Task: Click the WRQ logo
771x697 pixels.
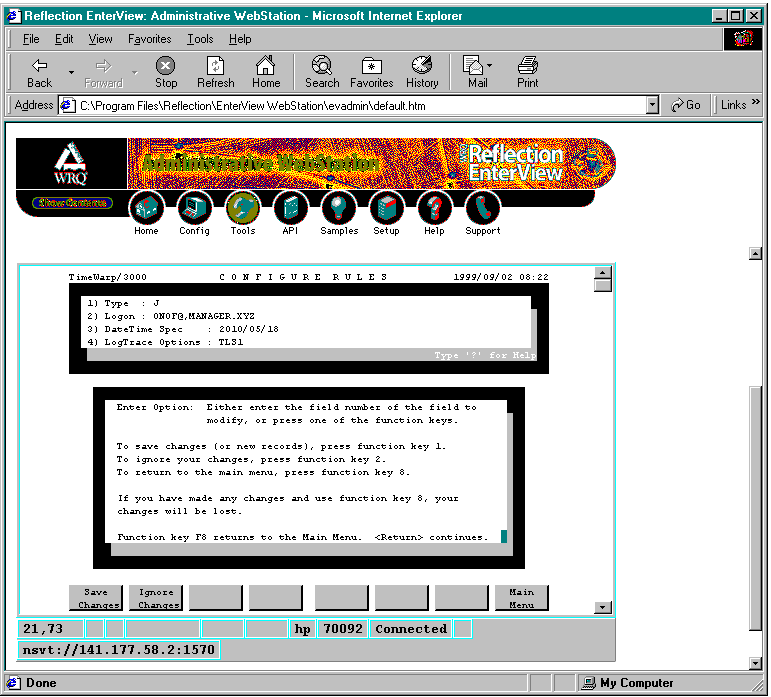Action: (x=71, y=163)
